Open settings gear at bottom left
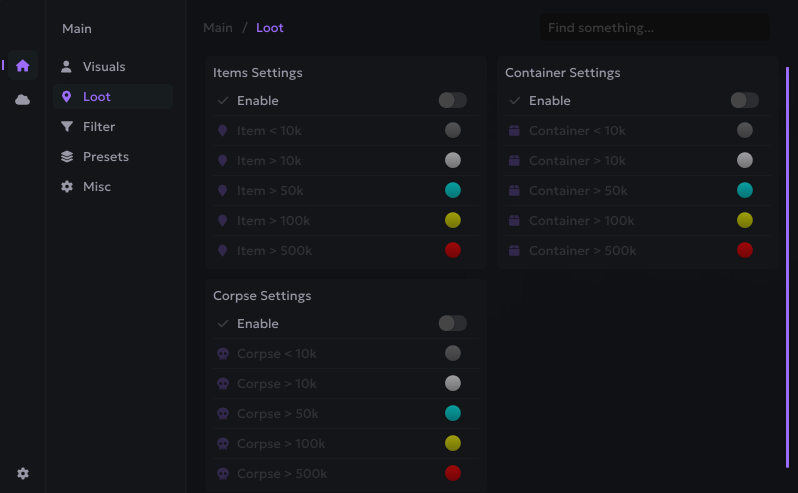The width and height of the screenshot is (798, 493). point(23,473)
